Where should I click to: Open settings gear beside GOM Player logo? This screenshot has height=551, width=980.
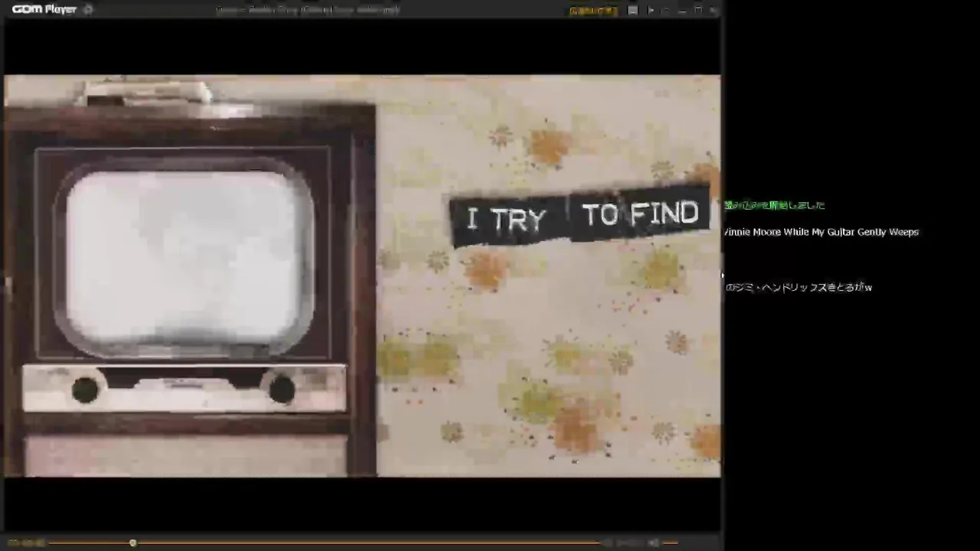[x=88, y=10]
